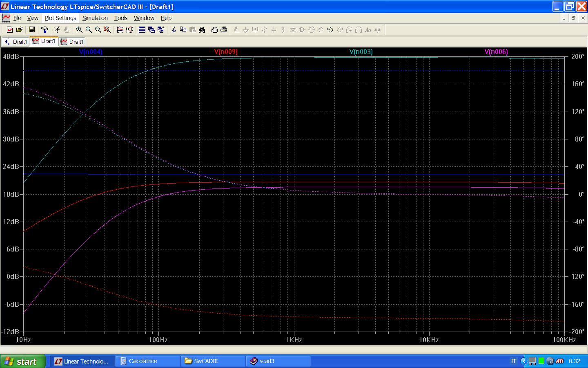Open the Simulation menu
Image resolution: width=588 pixels, height=368 pixels.
click(x=95, y=18)
